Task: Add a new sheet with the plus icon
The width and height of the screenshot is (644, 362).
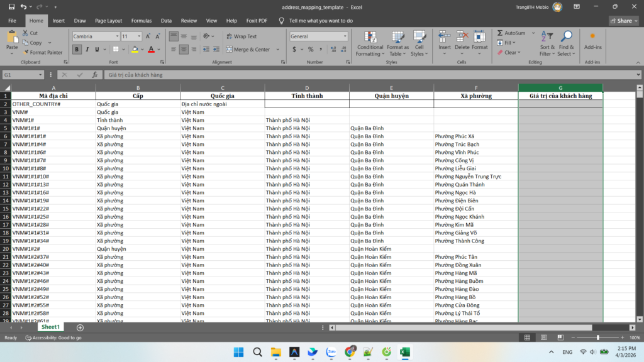Action: (x=80, y=327)
